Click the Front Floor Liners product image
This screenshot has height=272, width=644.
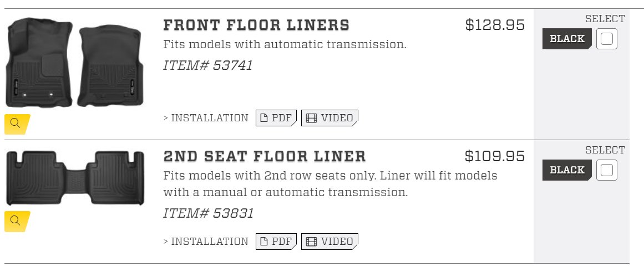pyautogui.click(x=74, y=63)
